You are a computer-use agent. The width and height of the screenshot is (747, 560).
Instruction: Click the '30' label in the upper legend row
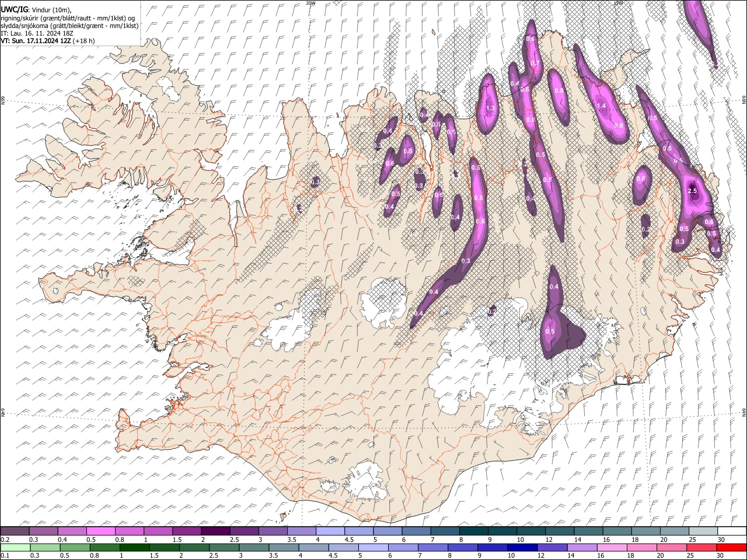721,540
